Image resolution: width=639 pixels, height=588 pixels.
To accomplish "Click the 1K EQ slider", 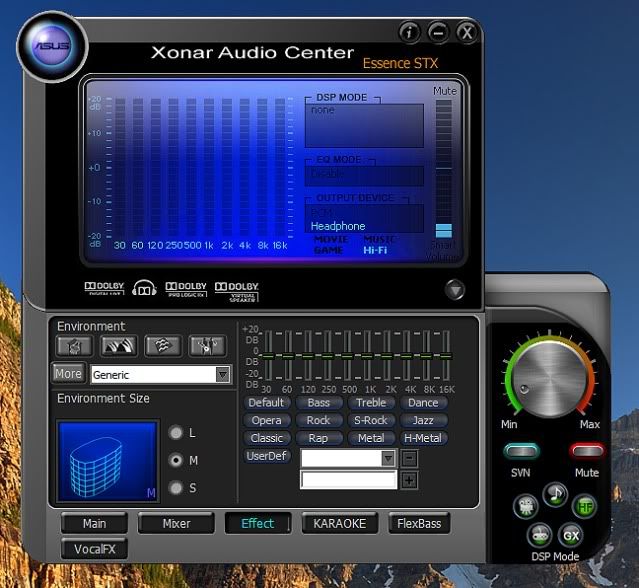I will pos(367,356).
